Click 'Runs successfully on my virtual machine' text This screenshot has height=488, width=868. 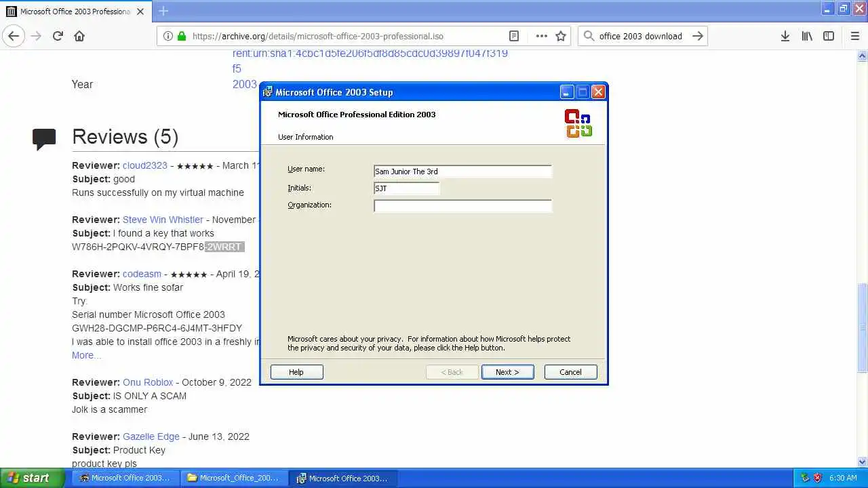(x=158, y=192)
